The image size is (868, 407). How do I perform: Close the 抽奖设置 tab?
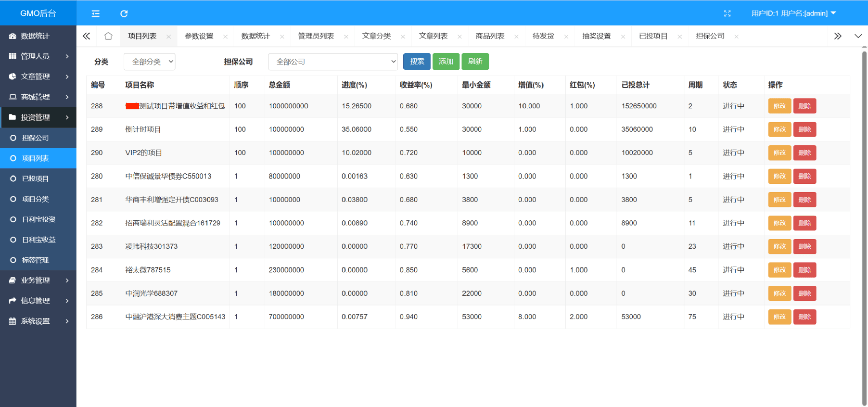tap(623, 37)
